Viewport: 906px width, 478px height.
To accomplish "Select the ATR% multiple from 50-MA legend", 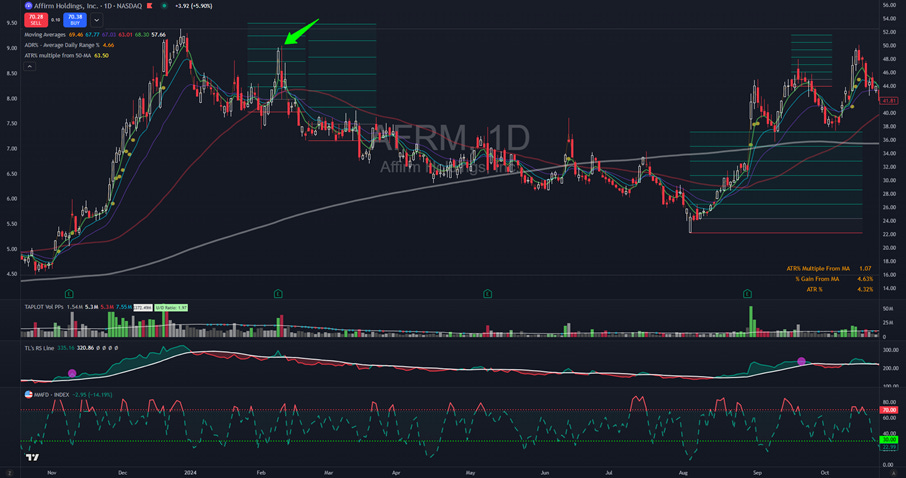I will pyautogui.click(x=58, y=55).
